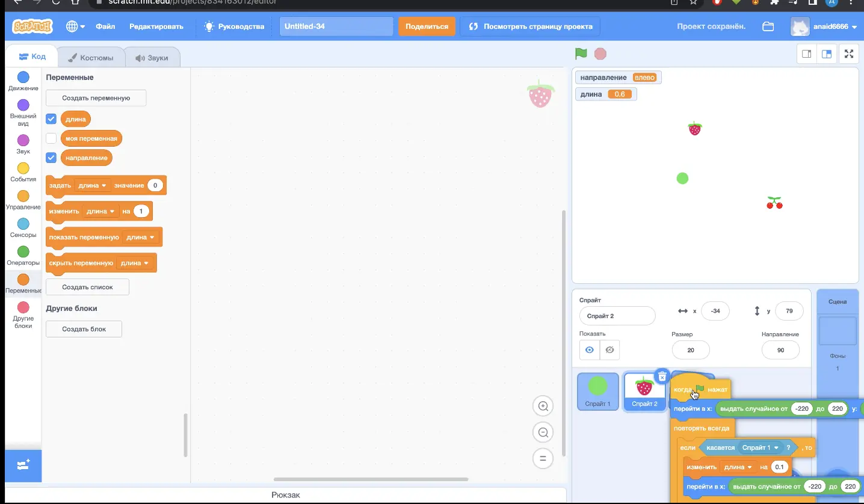The height and width of the screenshot is (504, 864).
Task: Open the Файл menu
Action: (105, 26)
